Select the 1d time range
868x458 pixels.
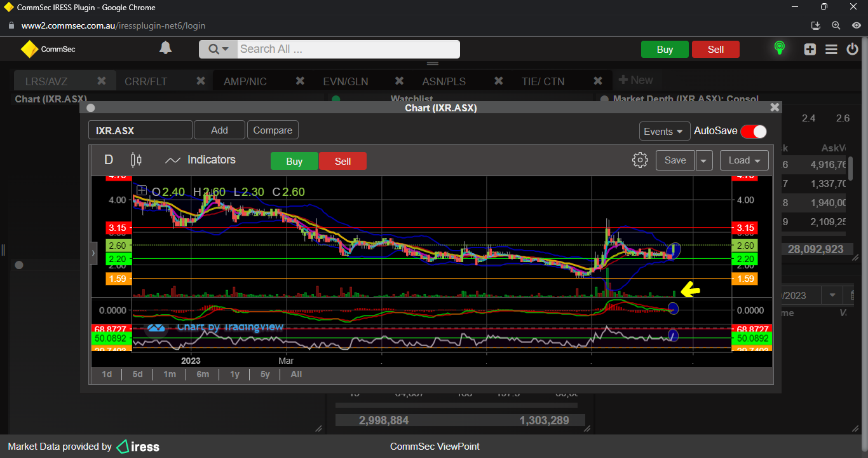pyautogui.click(x=107, y=374)
